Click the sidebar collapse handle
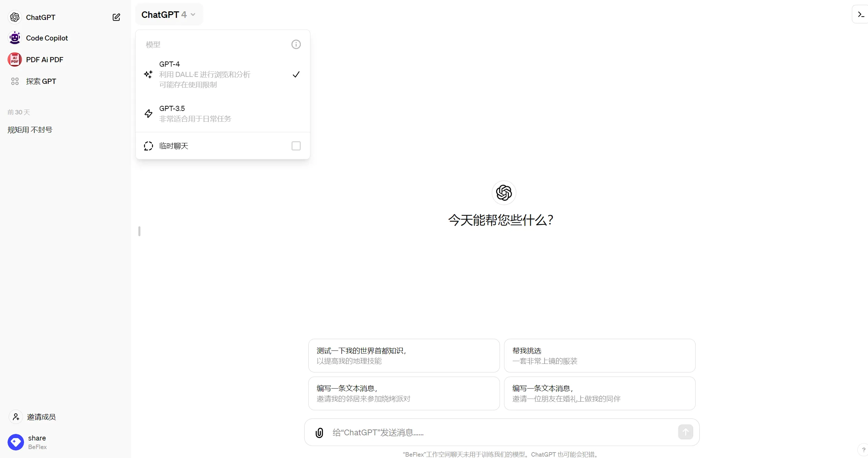This screenshot has width=868, height=458. (x=139, y=231)
